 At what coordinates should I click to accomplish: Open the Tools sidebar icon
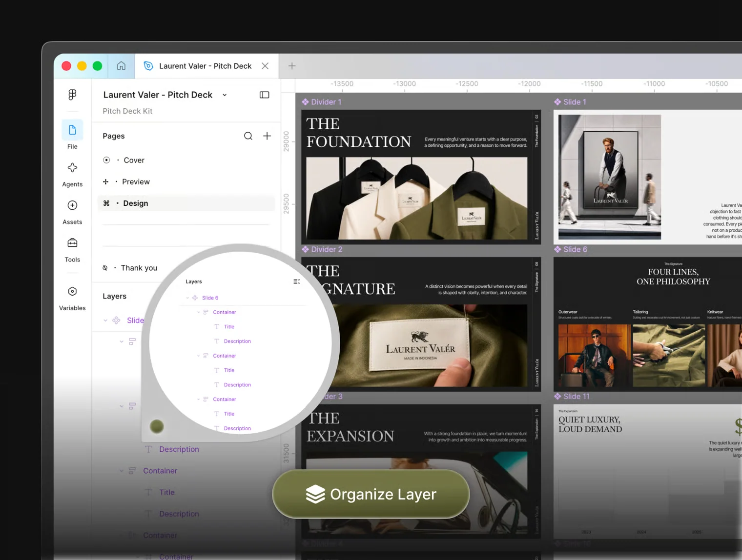72,243
